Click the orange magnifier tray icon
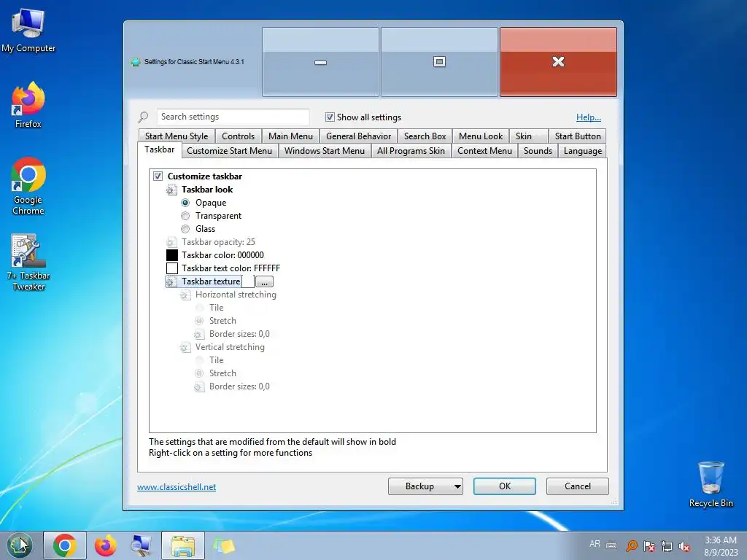 [x=632, y=545]
